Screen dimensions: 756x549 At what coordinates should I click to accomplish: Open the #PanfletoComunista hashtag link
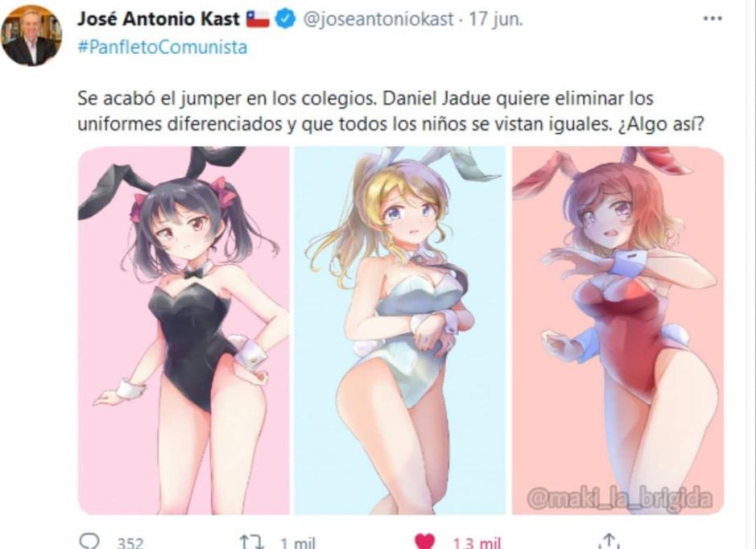pyautogui.click(x=163, y=47)
